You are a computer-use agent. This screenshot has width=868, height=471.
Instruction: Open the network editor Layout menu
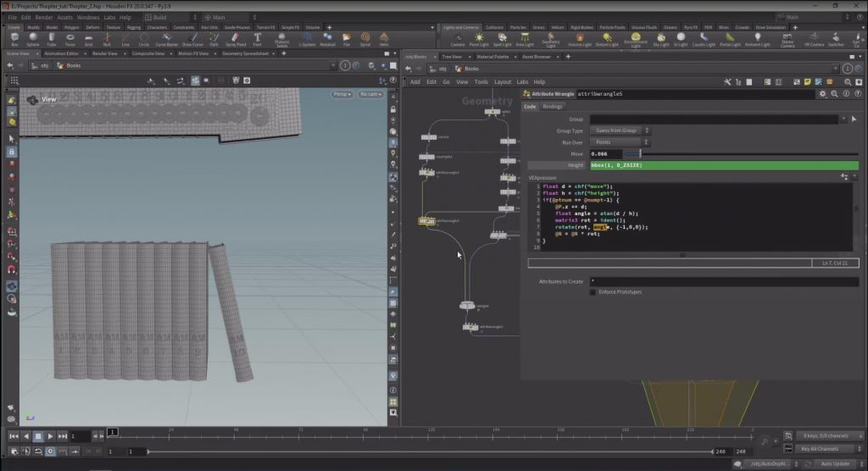coord(502,82)
